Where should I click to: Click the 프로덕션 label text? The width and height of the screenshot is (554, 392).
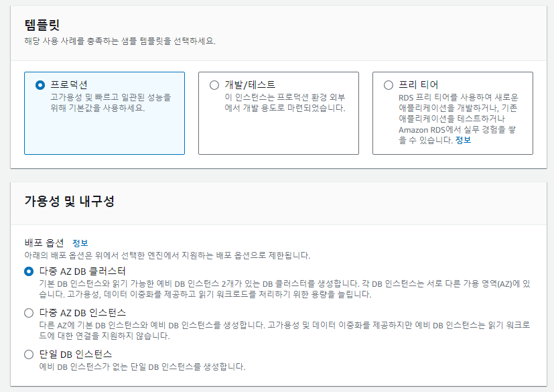(70, 85)
